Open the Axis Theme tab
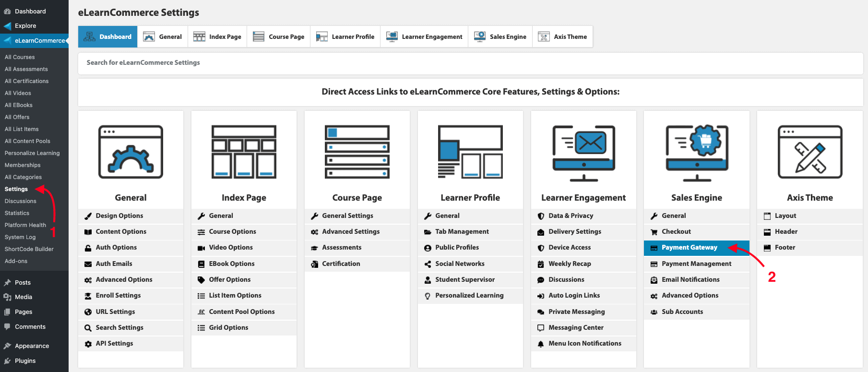The height and width of the screenshot is (372, 868). coord(563,36)
